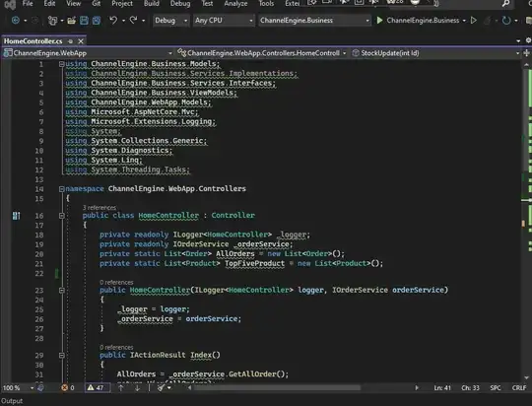
Task: Toggle the pin on HomeController.cs tab
Action: coord(70,41)
